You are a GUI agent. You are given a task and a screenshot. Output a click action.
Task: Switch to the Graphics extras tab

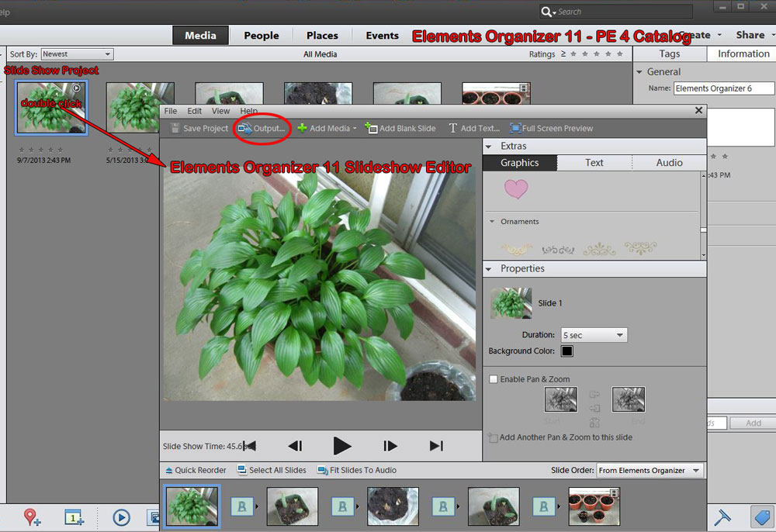click(520, 163)
